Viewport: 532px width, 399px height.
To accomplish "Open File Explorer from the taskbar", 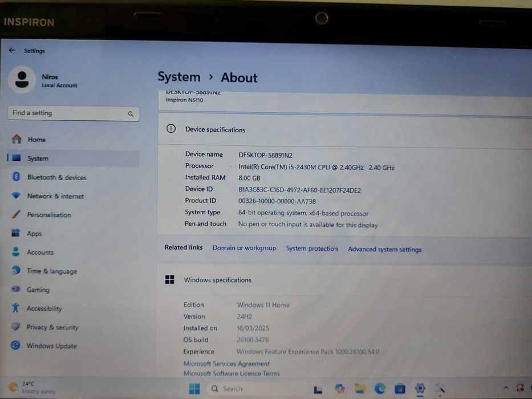I will [360, 388].
